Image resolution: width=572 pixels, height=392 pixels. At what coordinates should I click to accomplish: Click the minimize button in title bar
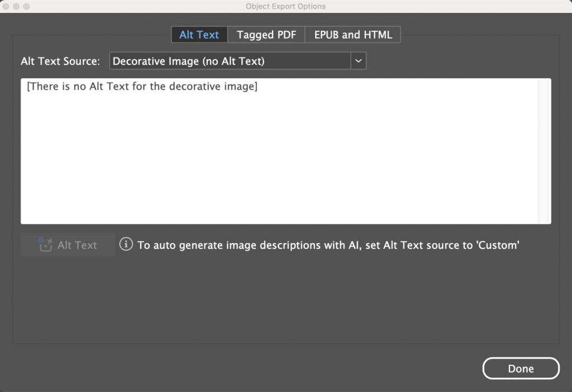click(16, 6)
